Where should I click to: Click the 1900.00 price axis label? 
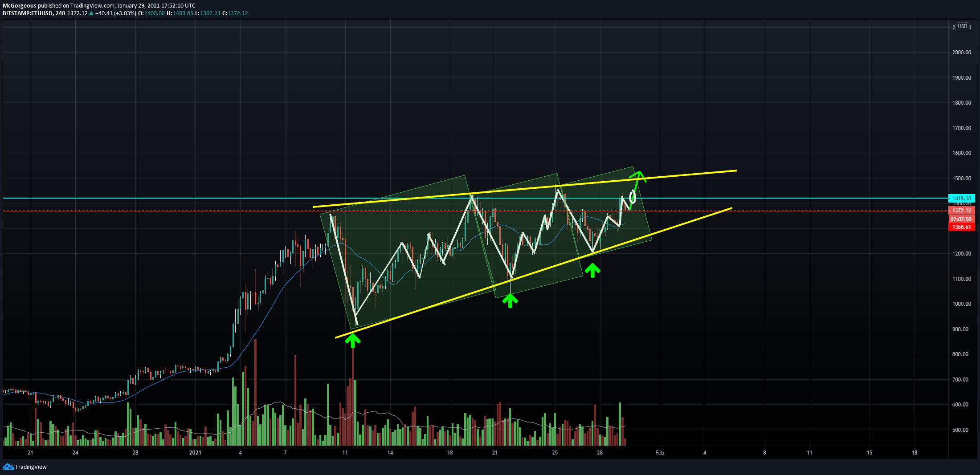(x=962, y=78)
